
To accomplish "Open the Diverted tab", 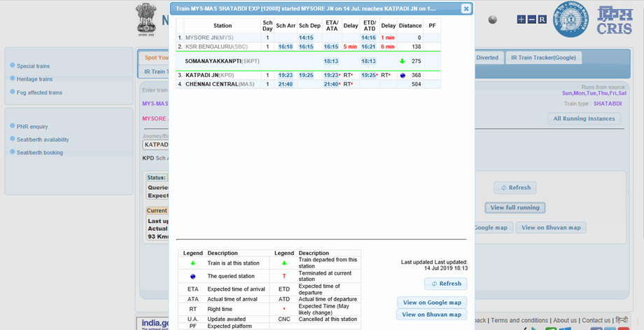I will [487, 58].
